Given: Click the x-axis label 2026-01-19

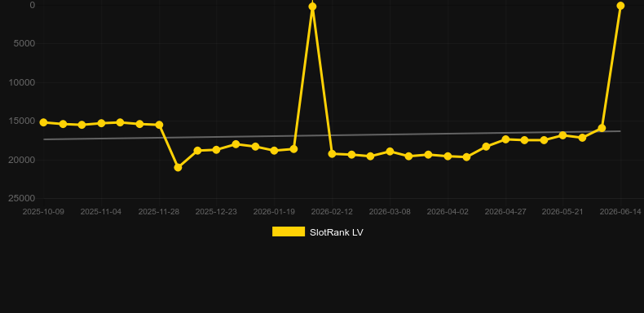Looking at the screenshot, I should tap(274, 212).
